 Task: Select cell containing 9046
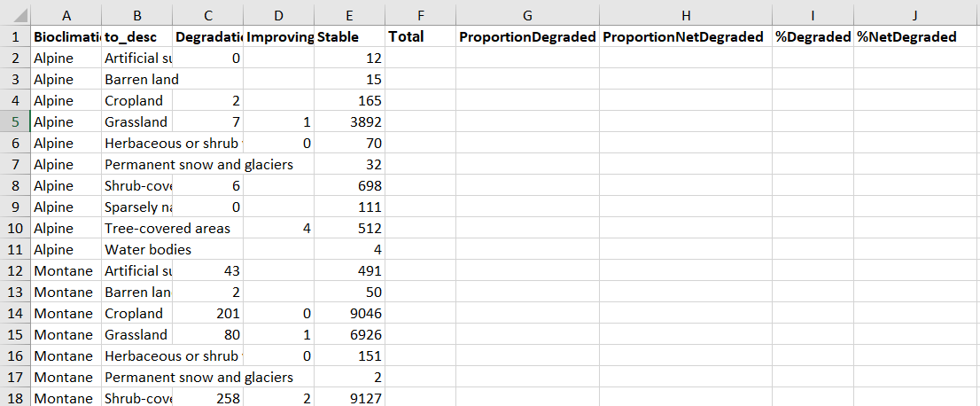(349, 313)
